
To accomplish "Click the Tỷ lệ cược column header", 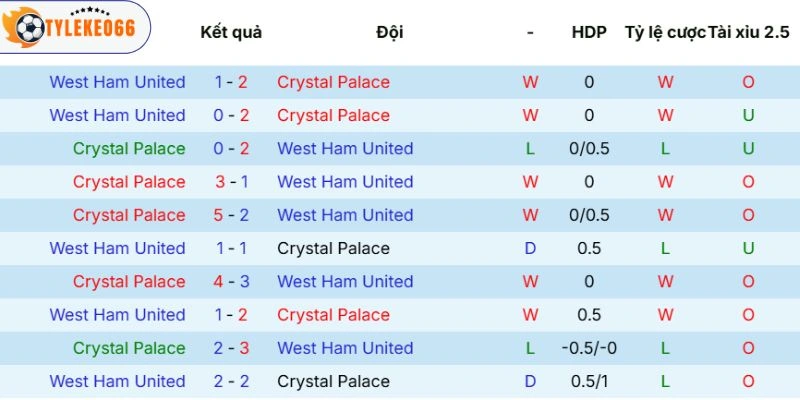I will pos(665,32).
